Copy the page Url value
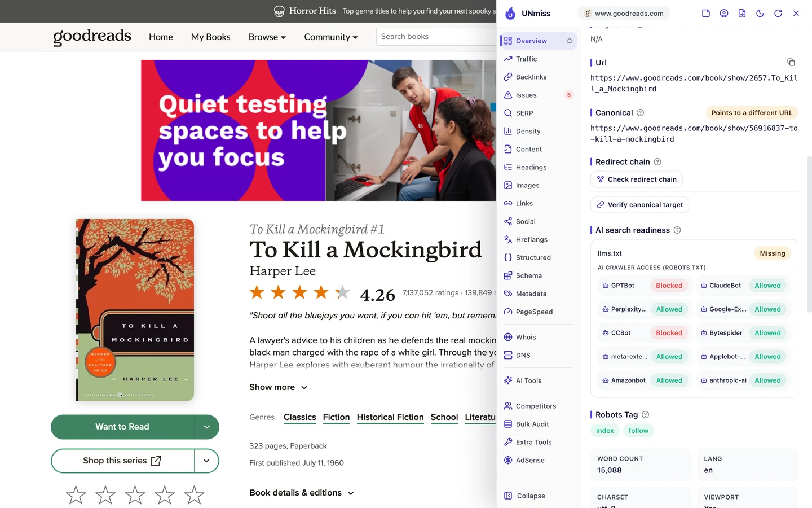 point(791,62)
